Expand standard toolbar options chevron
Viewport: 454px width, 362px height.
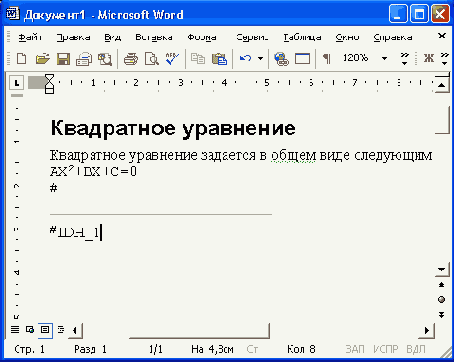point(405,59)
